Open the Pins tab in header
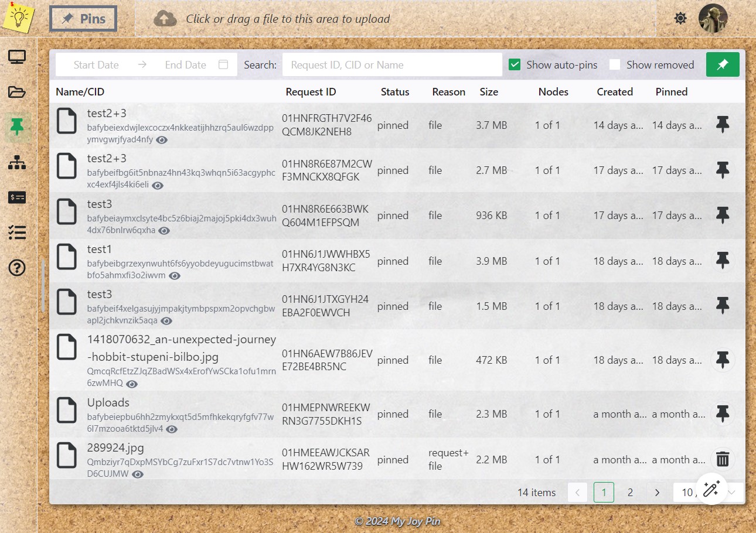The height and width of the screenshot is (533, 756). [x=83, y=19]
